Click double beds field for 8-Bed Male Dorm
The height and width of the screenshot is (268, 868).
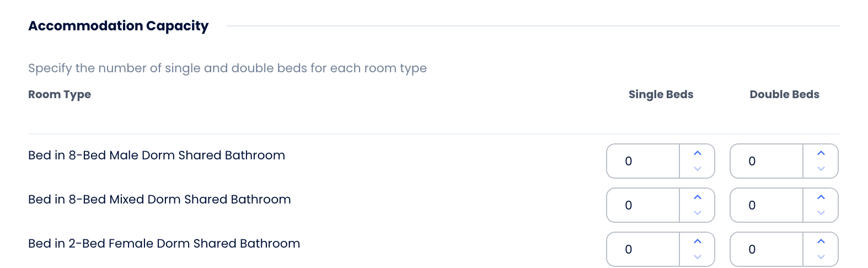point(767,161)
